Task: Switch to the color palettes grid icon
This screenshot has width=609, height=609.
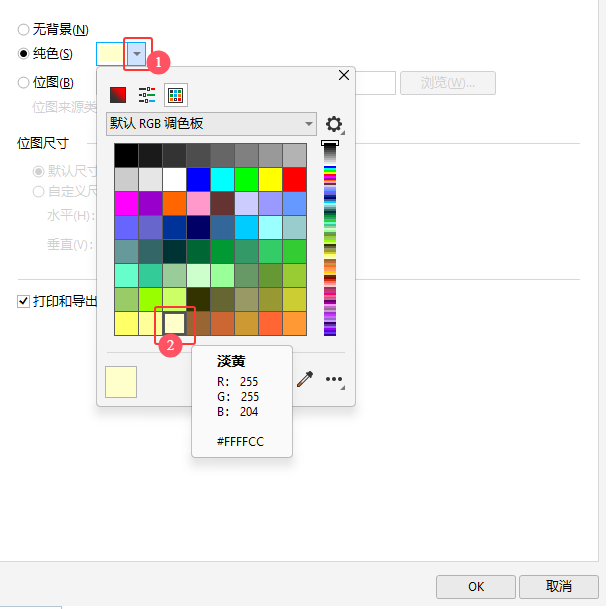Action: [x=176, y=95]
